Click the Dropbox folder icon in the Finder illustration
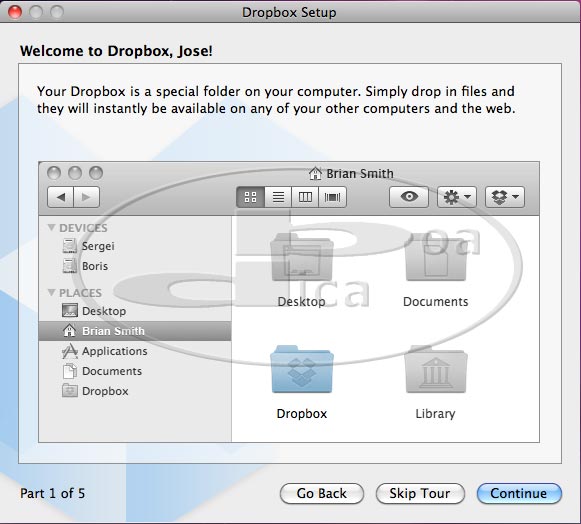This screenshot has height=524, width=581. [302, 369]
